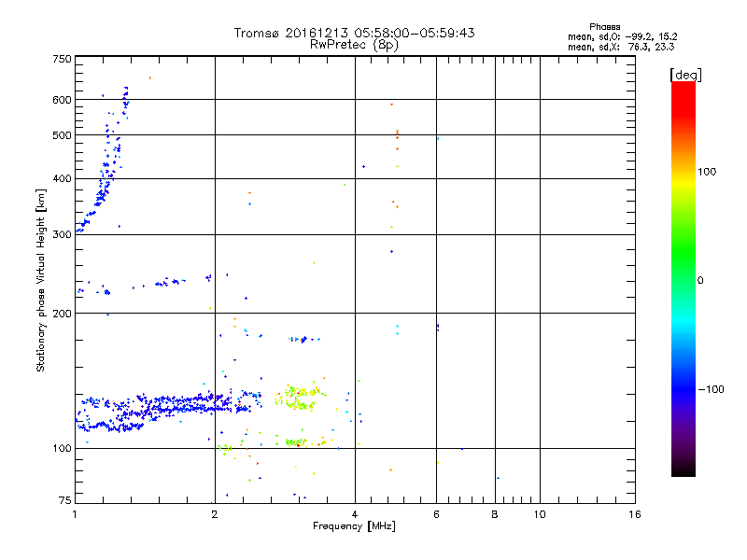Click the y-axis tick label '100'
The height and width of the screenshot is (560, 747).
coord(62,449)
